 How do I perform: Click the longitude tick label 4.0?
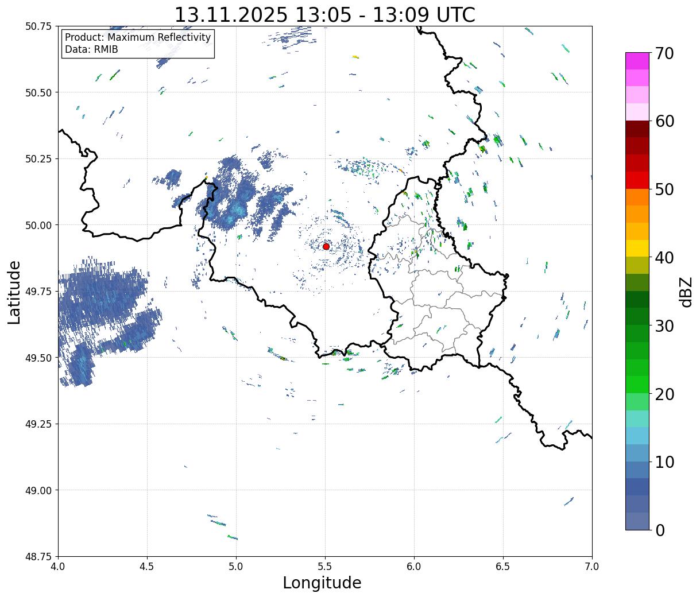point(58,566)
